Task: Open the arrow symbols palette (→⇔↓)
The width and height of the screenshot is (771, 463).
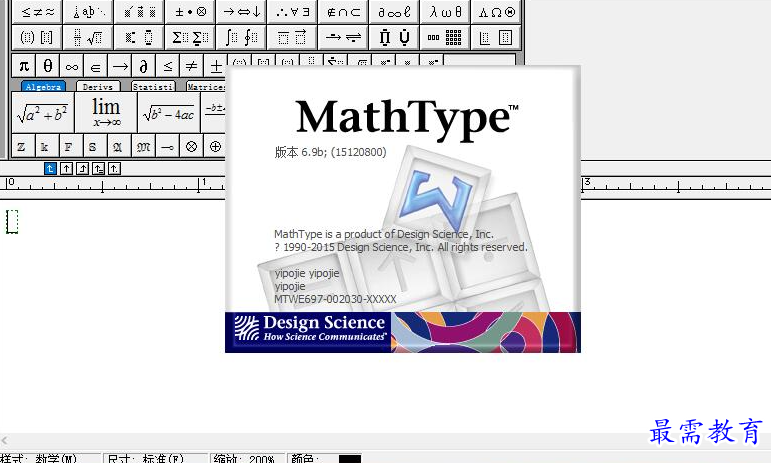Action: (241, 12)
